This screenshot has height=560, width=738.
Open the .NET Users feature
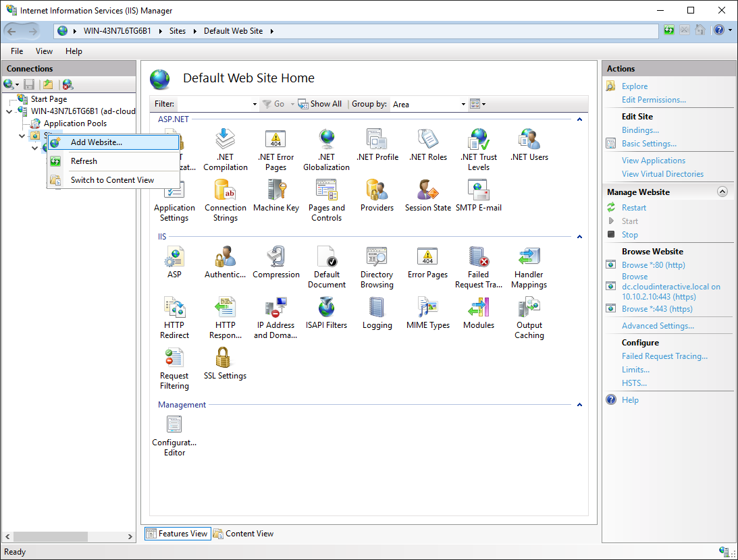click(x=529, y=145)
